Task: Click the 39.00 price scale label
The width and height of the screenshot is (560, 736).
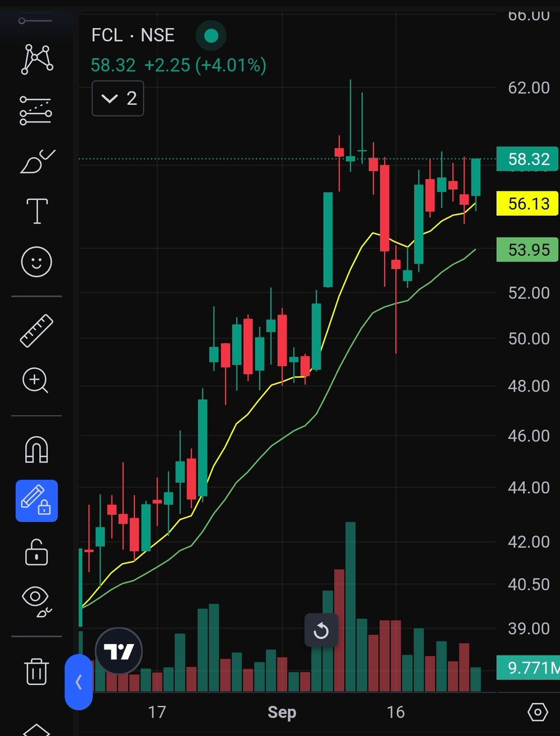Action: pyautogui.click(x=529, y=629)
